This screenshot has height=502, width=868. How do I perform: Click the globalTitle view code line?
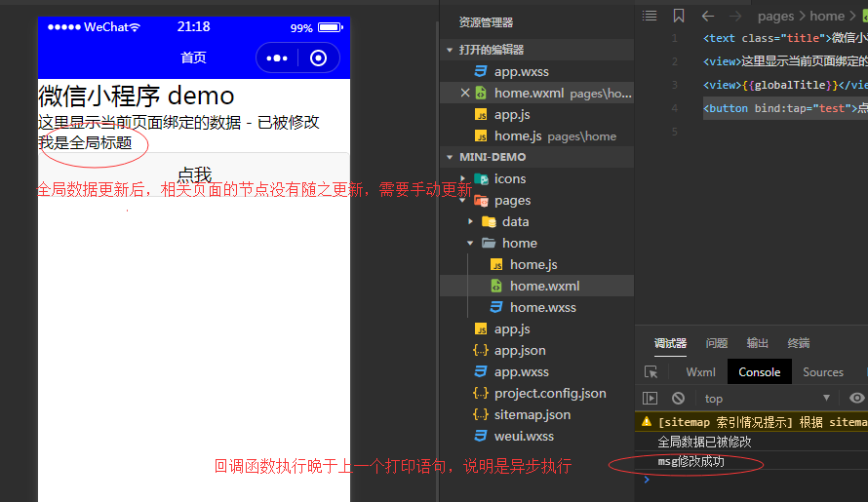click(x=785, y=85)
